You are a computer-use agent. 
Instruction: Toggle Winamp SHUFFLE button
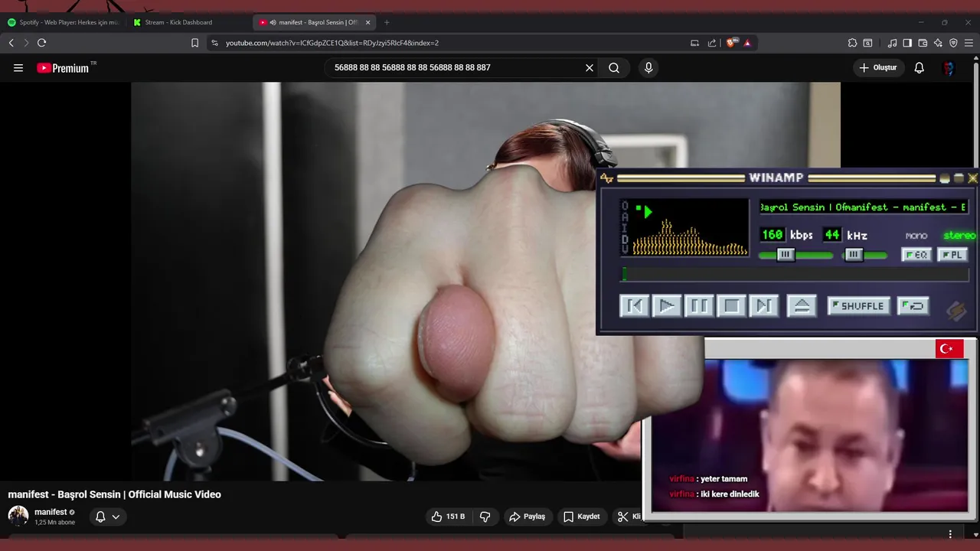point(858,306)
